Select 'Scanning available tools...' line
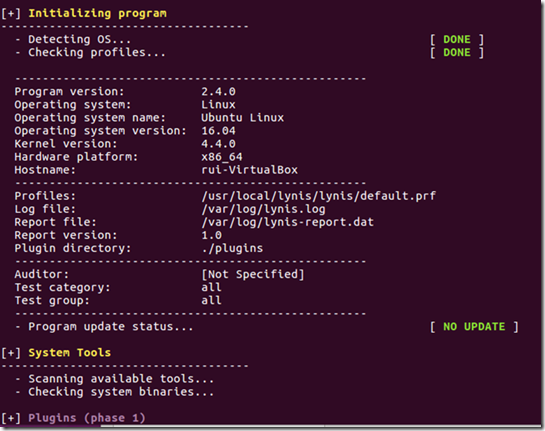The image size is (545, 431). [x=121, y=379]
